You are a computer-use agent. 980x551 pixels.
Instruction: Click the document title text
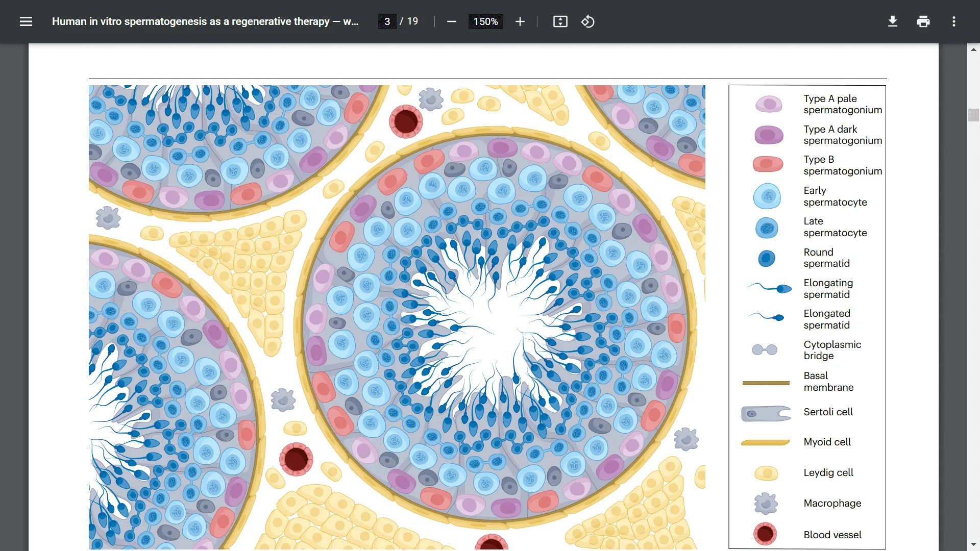[205, 21]
